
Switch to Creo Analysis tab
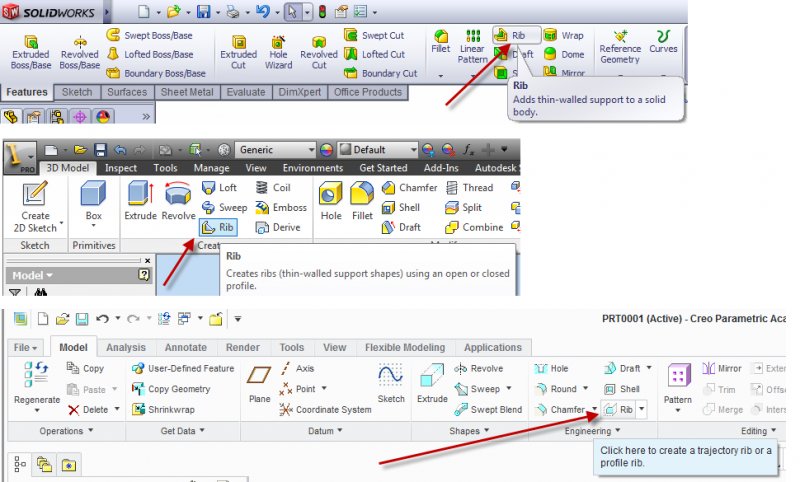[x=126, y=347]
